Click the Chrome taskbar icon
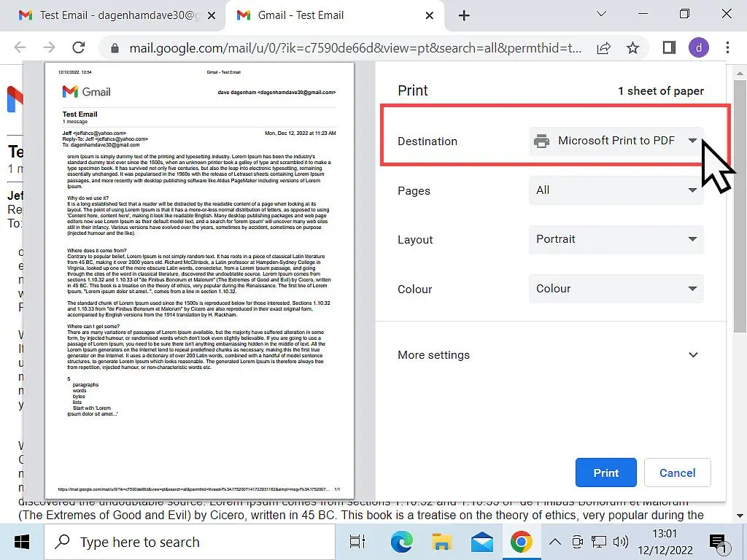 522,542
